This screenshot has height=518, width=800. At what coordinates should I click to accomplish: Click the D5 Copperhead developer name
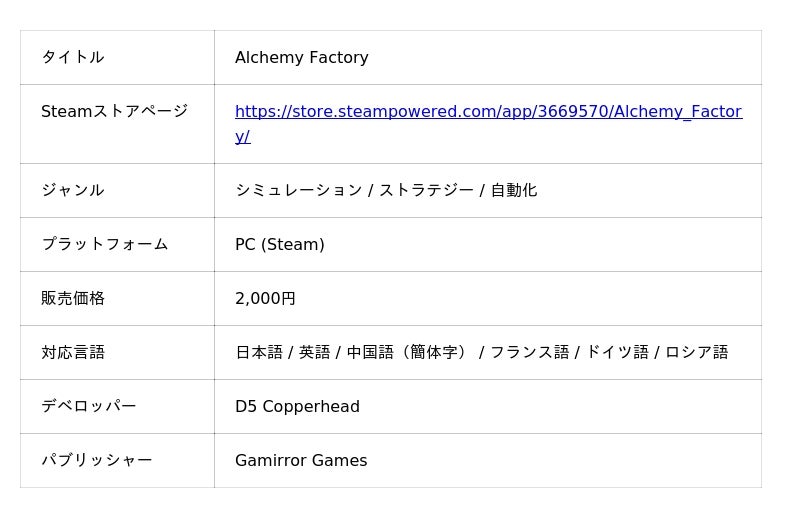(297, 406)
